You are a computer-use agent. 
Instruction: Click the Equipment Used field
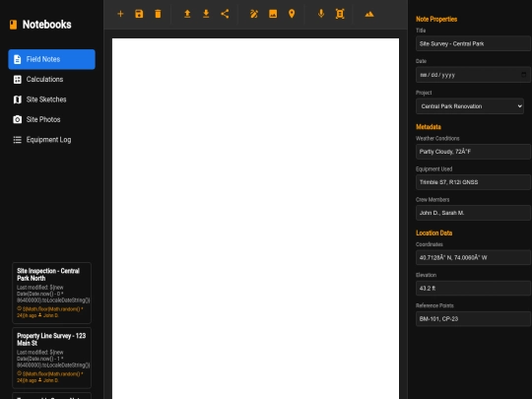(x=473, y=182)
